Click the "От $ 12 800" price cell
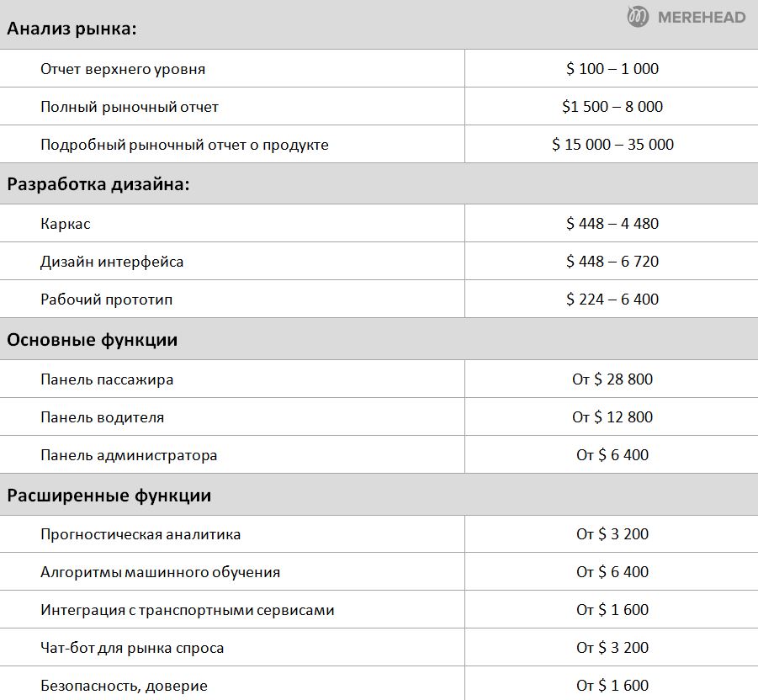758x700 pixels. click(x=612, y=417)
